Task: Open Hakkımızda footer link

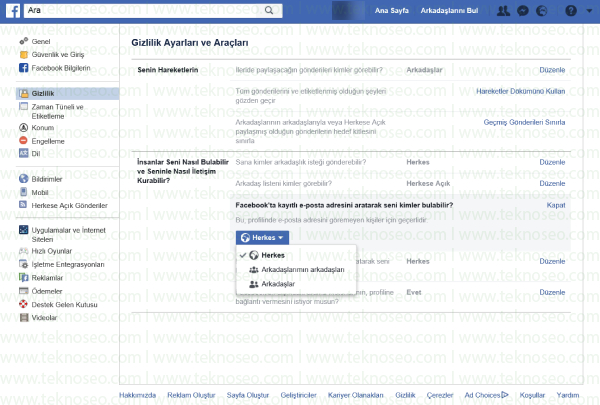Action: pos(137,395)
